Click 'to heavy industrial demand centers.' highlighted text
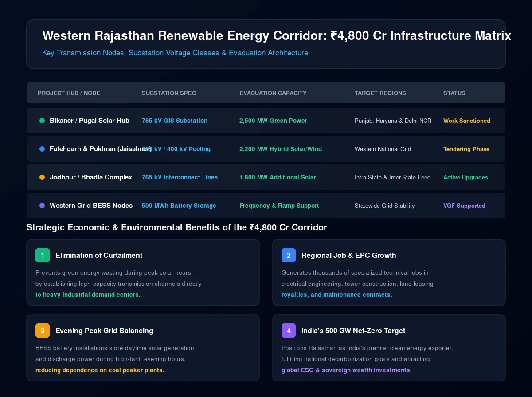Image resolution: width=532 pixels, height=397 pixels. 88,295
